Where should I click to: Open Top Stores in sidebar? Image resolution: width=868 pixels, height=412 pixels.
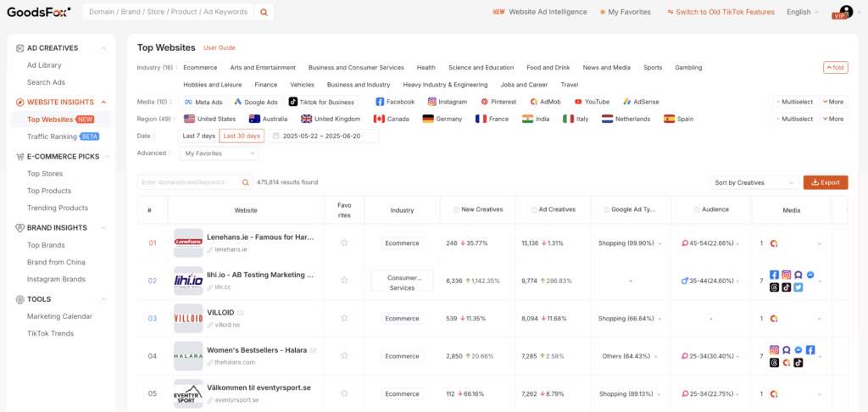[45, 173]
